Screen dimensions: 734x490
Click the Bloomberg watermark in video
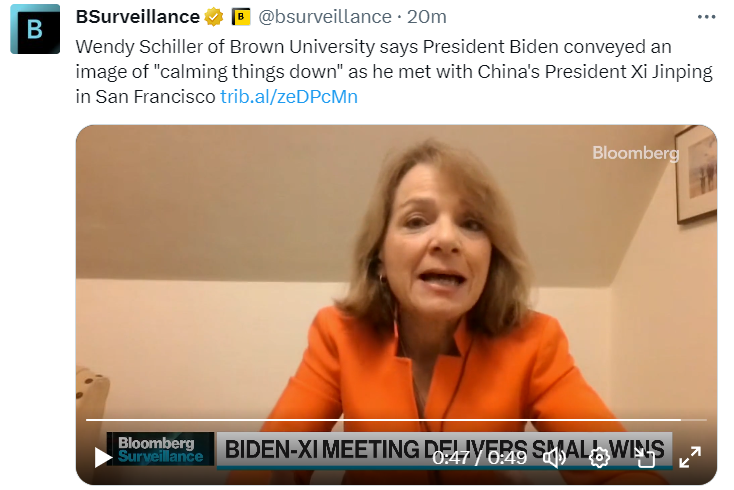pyautogui.click(x=635, y=153)
